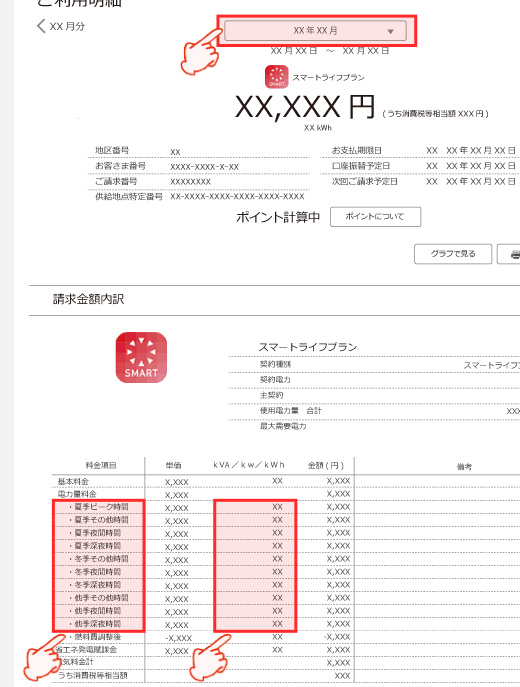Click the 単価 column header
Image resolution: width=520 pixels, height=687 pixels.
(173, 465)
